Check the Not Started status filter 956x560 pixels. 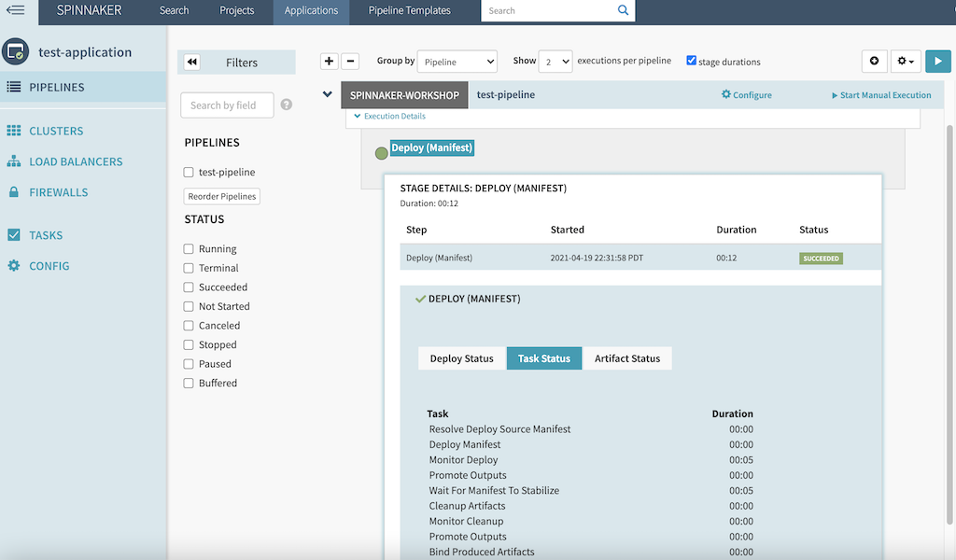click(189, 306)
